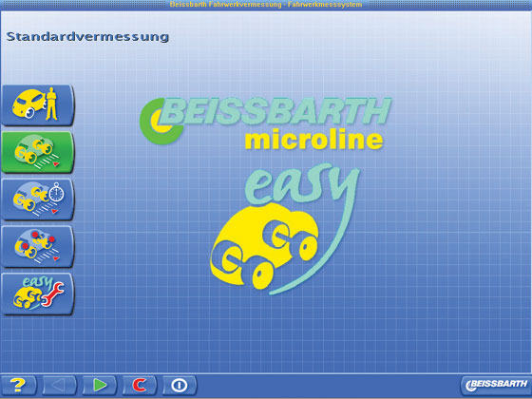Image resolution: width=532 pixels, height=399 pixels.
Task: Click empty area of the bottom blue toolbar
Action: tap(326, 385)
